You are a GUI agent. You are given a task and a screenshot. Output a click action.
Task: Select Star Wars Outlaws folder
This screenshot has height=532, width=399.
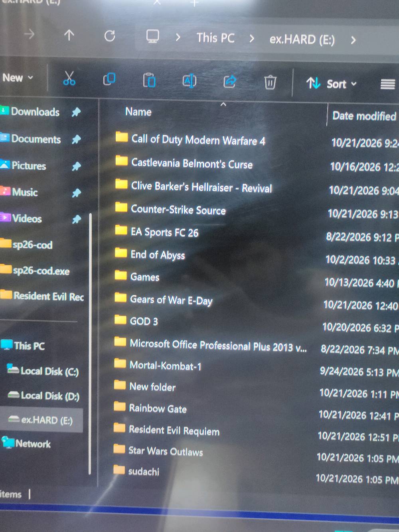click(158, 451)
